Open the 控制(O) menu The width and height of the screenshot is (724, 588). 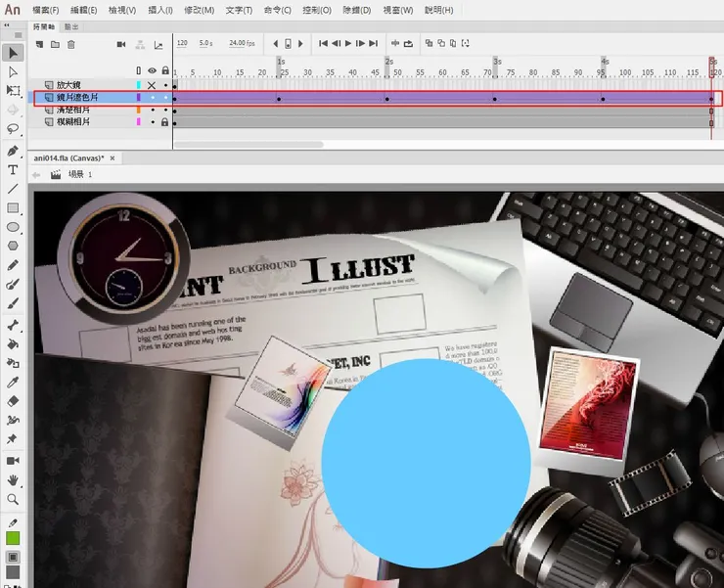(x=317, y=10)
